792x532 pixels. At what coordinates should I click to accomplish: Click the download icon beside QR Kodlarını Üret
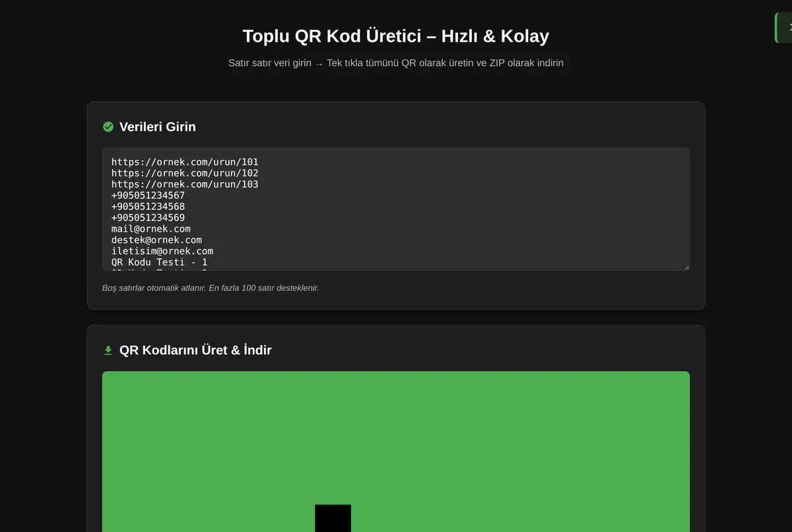(108, 350)
